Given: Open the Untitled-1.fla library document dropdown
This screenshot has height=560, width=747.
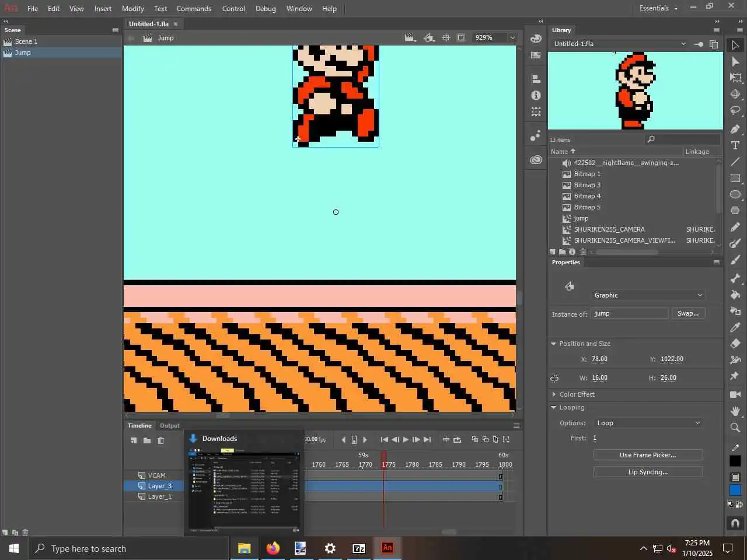Looking at the screenshot, I should coord(619,44).
